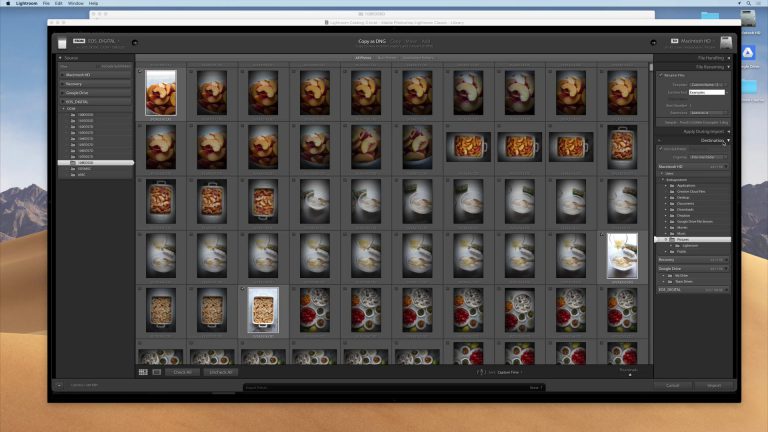Click the Import button
This screenshot has height=432, width=768.
[x=714, y=385]
